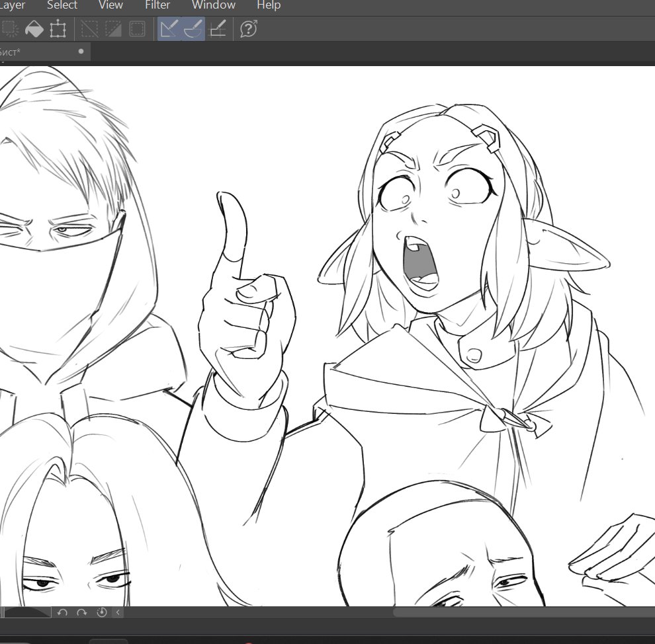This screenshot has height=644, width=655.
Task: Open Clip Studio support question mark icon
Action: point(249,29)
